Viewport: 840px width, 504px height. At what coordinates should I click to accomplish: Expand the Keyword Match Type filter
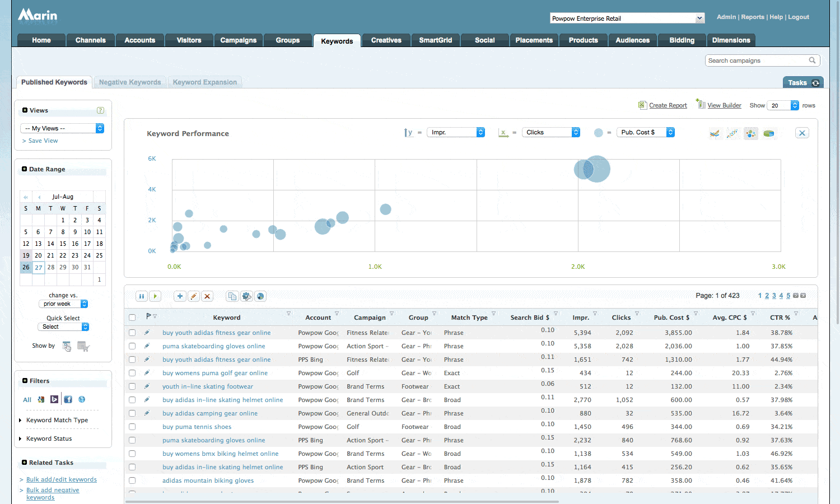(x=57, y=420)
